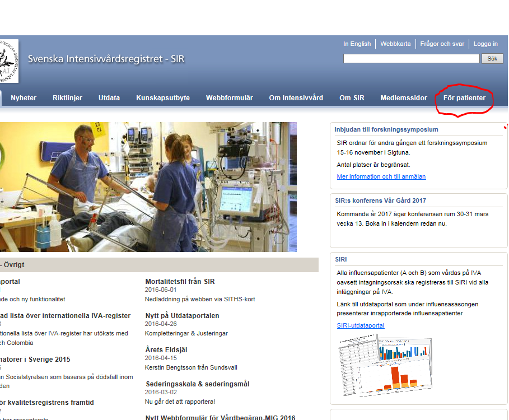Click the date 2016-06-01
Image resolution: width=509 pixels, height=420 pixels.
pos(161,290)
